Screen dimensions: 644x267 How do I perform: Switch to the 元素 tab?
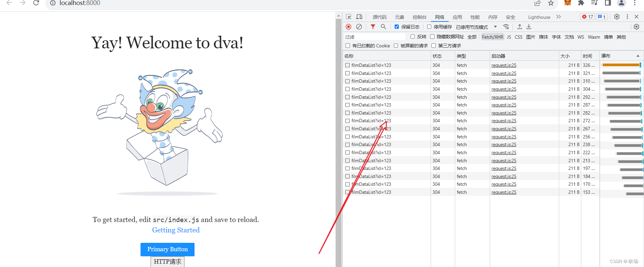coord(399,17)
